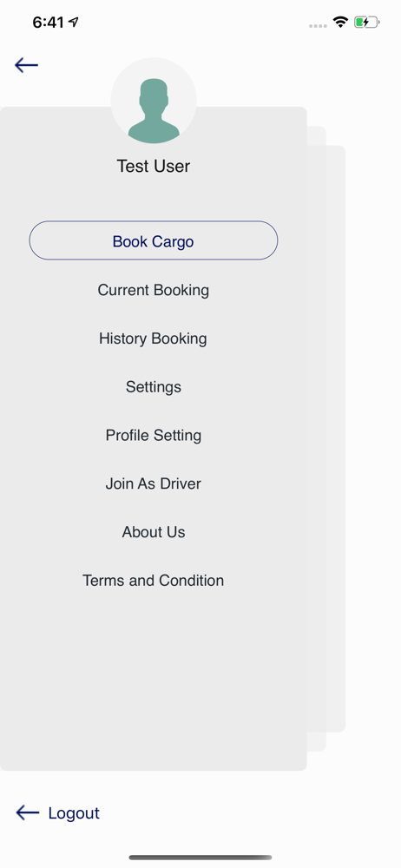Viewport: 401px width, 868px height.
Task: Choose Join As Driver
Action: click(154, 483)
